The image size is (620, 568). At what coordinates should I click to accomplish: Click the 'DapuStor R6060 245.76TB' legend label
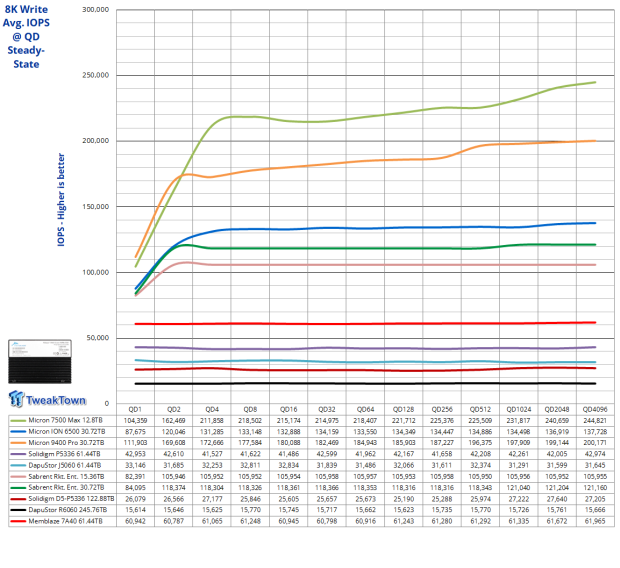68,510
